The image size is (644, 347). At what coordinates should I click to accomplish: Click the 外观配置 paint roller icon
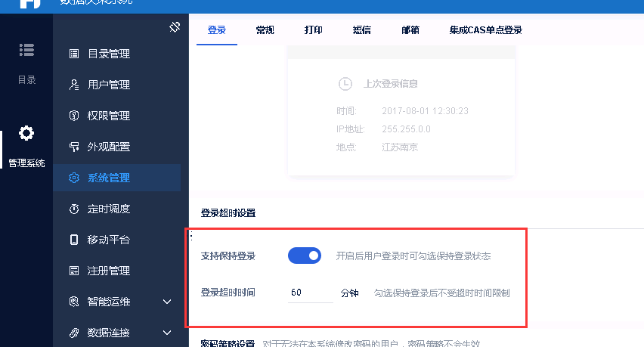point(74,147)
